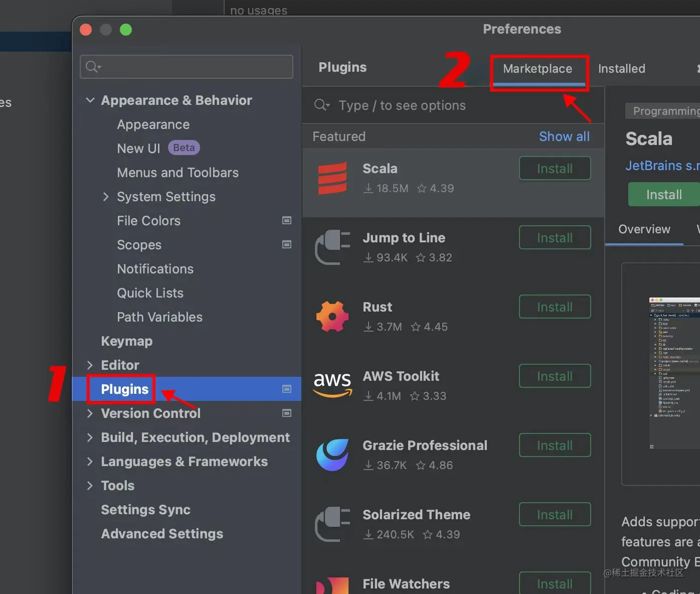Viewport: 700px width, 594px height.
Task: Install the File Watchers plugin
Action: tap(555, 583)
